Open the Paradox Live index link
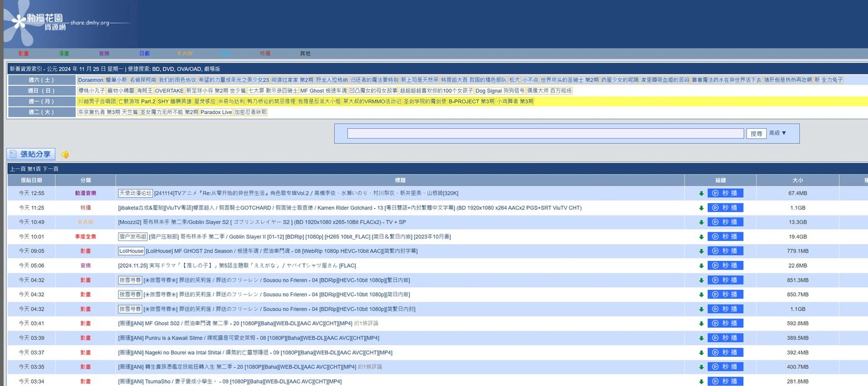Viewport: 868px width, 386px height. tap(216, 112)
